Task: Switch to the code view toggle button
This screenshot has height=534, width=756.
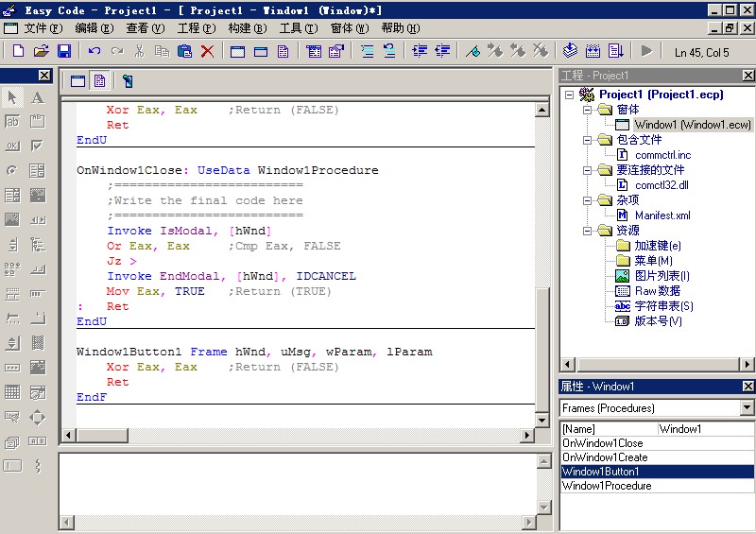Action: (99, 81)
